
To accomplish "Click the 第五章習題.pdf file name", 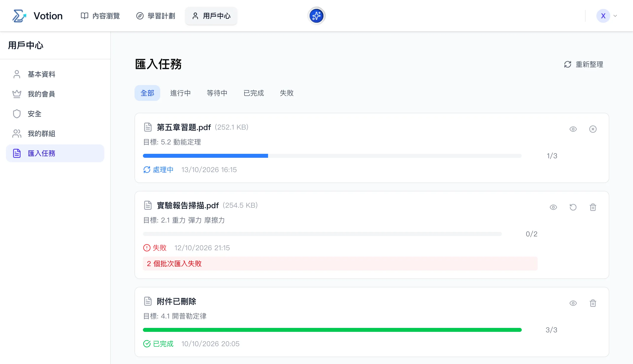I will tap(184, 127).
